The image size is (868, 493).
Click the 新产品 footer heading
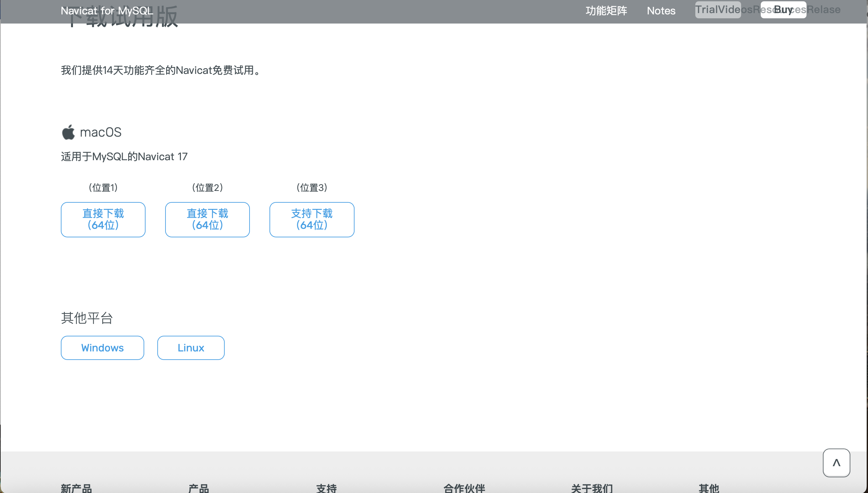click(x=76, y=488)
